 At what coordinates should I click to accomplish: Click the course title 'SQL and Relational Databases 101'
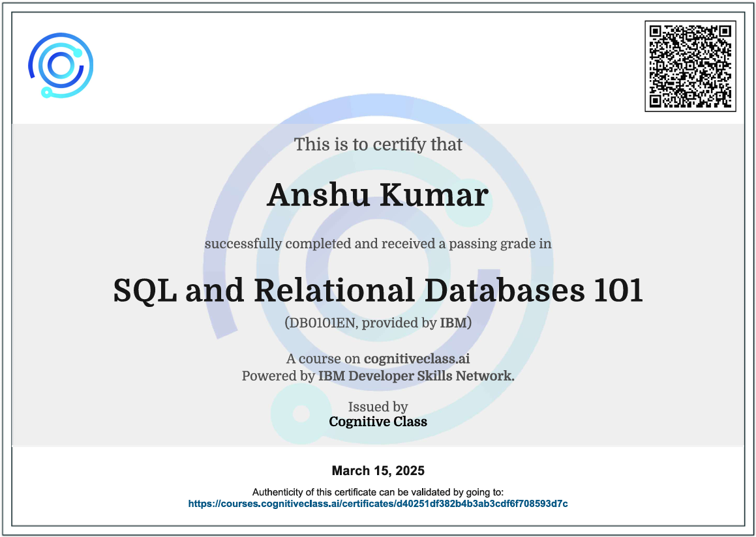click(378, 290)
